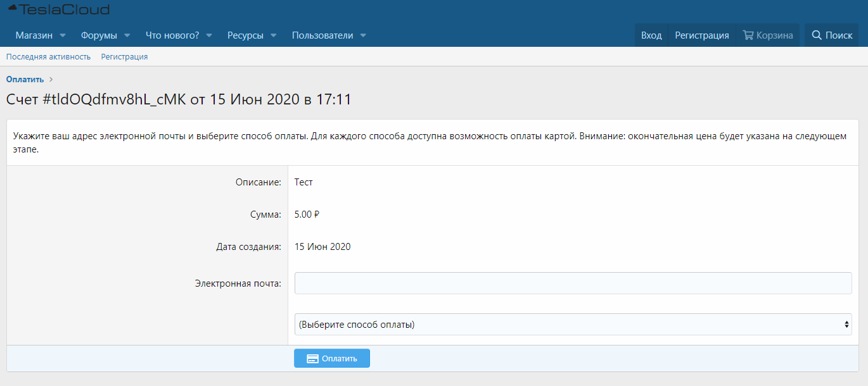This screenshot has width=868, height=386.
Task: Go to the Форумы menu item
Action: (x=99, y=35)
